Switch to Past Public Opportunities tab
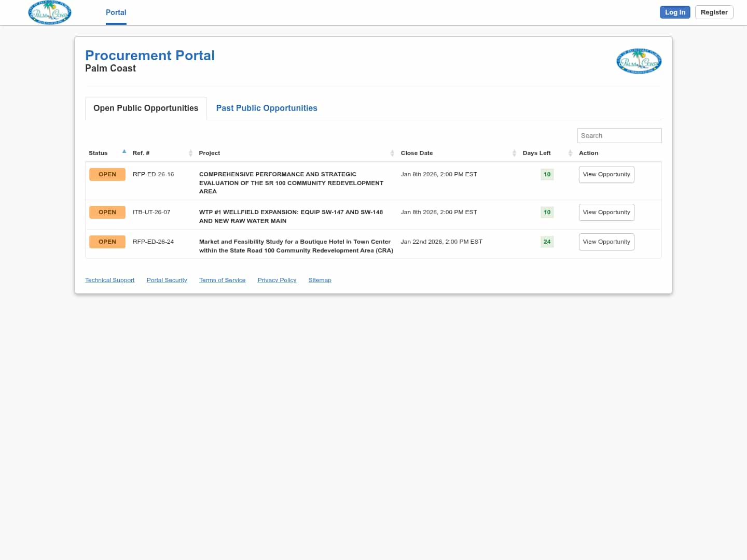Viewport: 747px width, 560px height. tap(267, 108)
